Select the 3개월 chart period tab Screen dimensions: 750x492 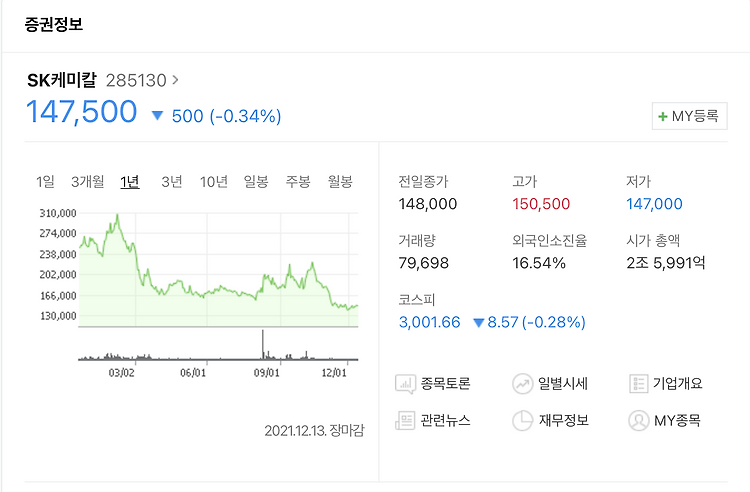(87, 181)
